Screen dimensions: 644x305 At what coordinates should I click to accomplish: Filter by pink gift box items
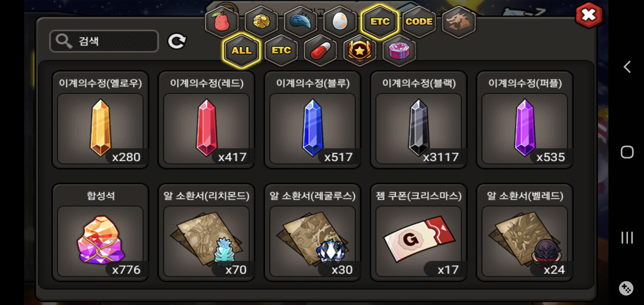[x=399, y=51]
